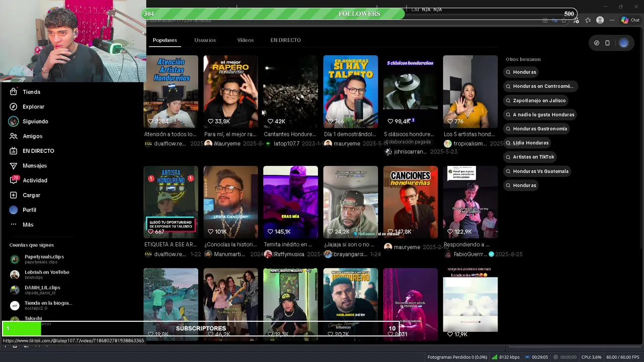Open followed account DANIH_LIL.clips
644x362 pixels.
pos(36,290)
